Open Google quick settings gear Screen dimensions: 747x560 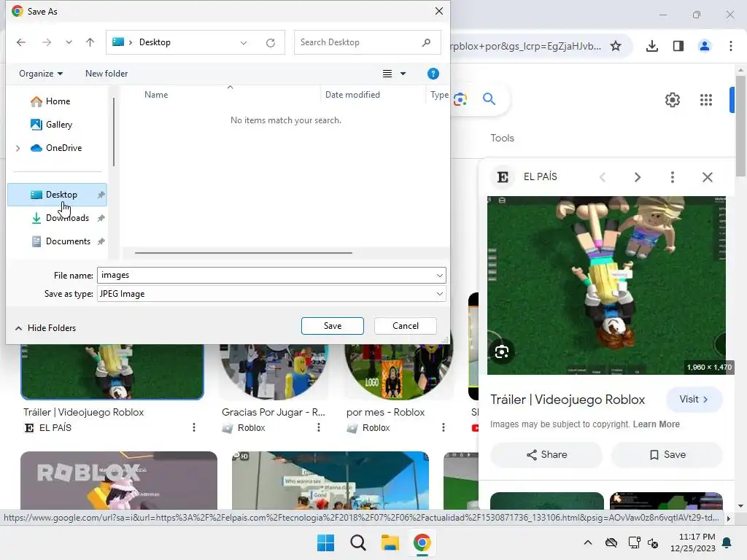pyautogui.click(x=672, y=100)
